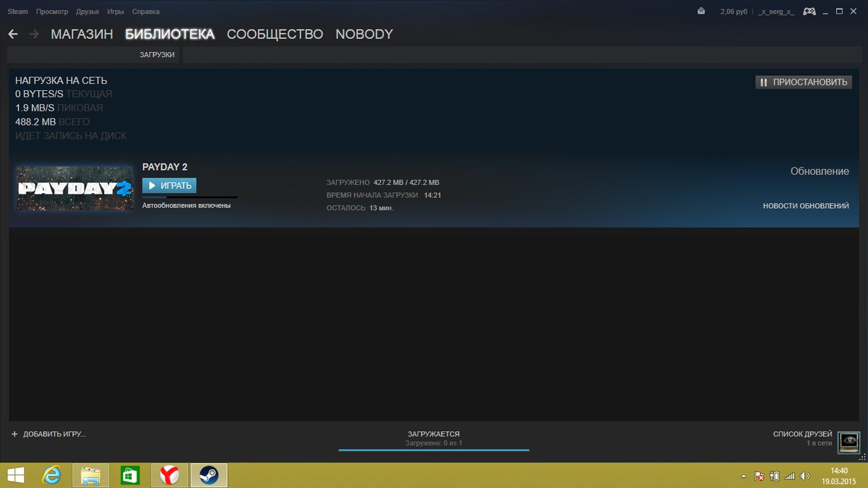868x488 pixels.
Task: Open account name _x_serg_x_ menu
Action: click(776, 12)
